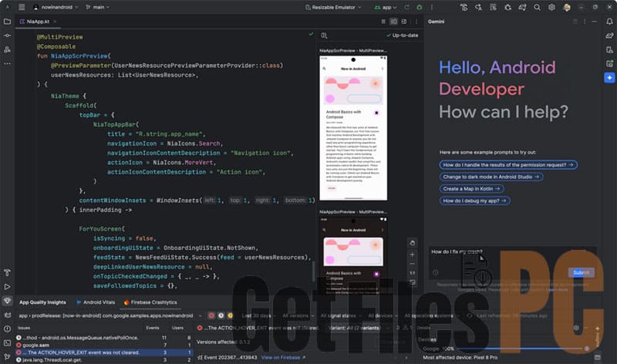Open the app run configuration dropdown
This screenshot has width=617, height=364.
(386, 7)
